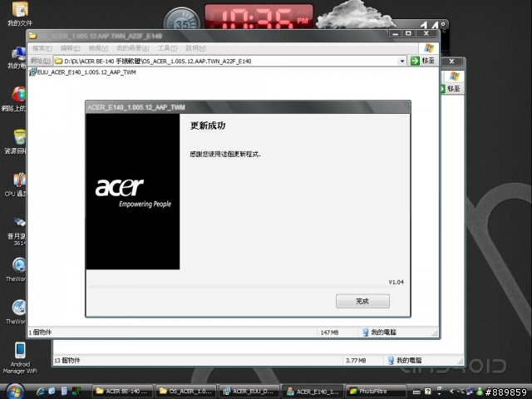Click the green messenger tray icon
Viewport: 532px width, 399px height.
pyautogui.click(x=480, y=392)
